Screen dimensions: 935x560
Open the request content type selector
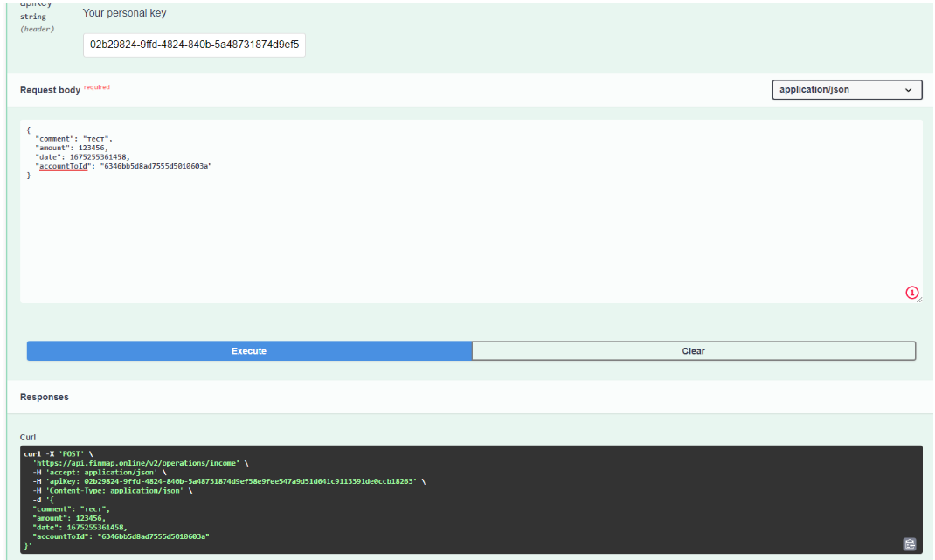pyautogui.click(x=845, y=89)
